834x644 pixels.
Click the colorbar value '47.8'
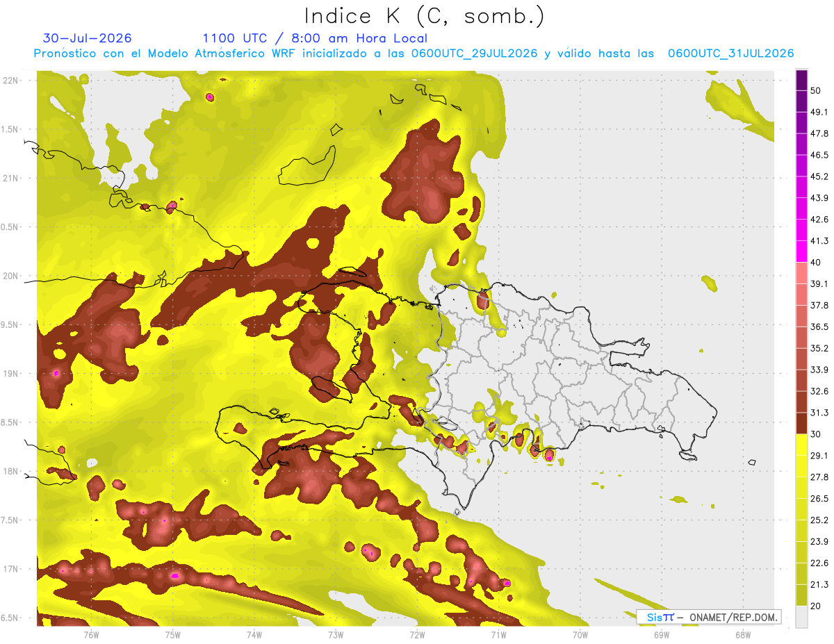819,133
